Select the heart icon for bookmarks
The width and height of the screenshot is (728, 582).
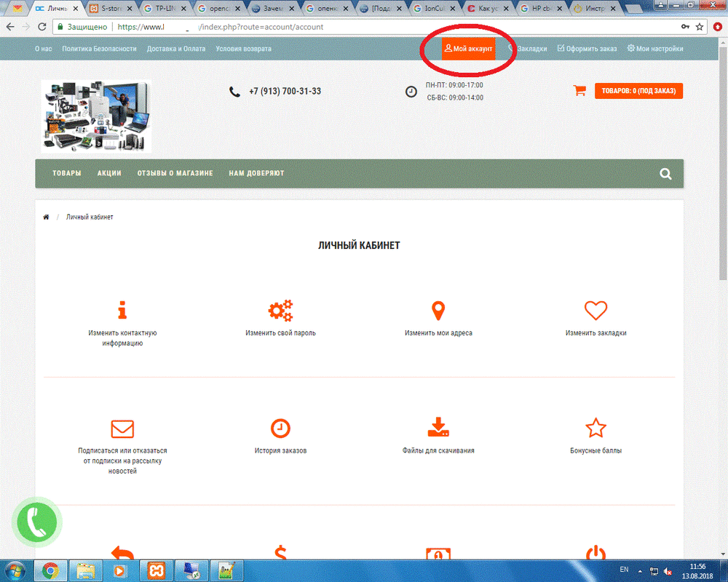[x=596, y=311]
